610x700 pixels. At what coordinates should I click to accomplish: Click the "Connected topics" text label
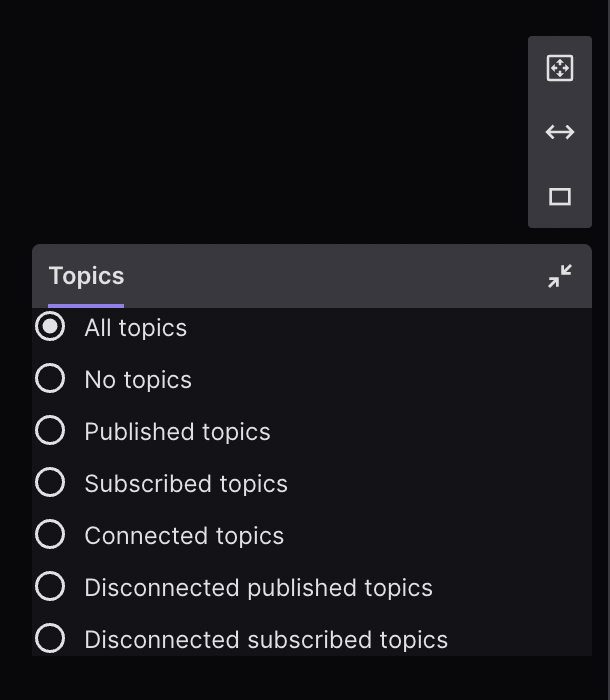(184, 536)
